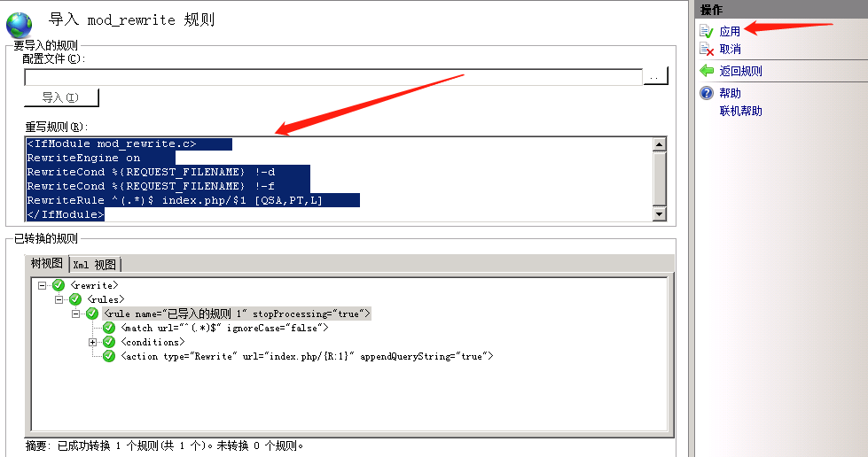868x457 pixels.
Task: Select the <action type="Rewrite"> tree item
Action: pyautogui.click(x=307, y=356)
